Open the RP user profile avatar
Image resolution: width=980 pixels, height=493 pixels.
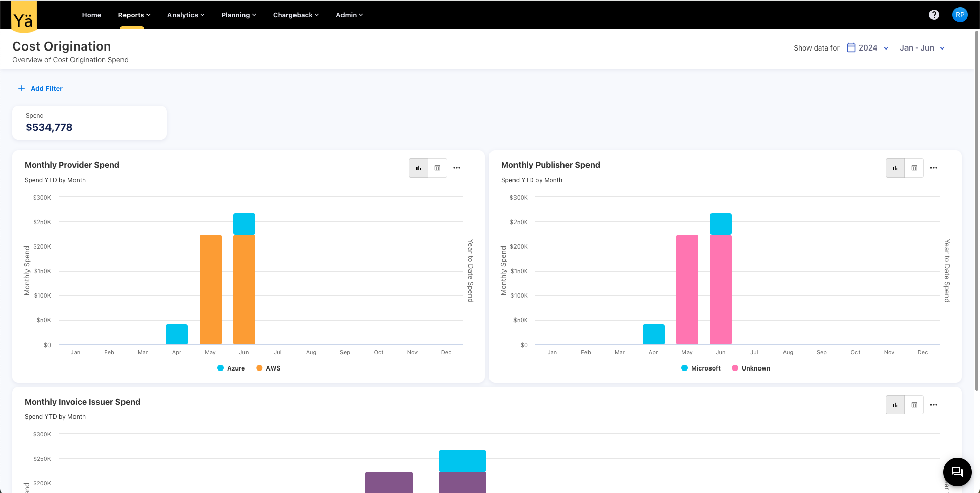point(960,15)
